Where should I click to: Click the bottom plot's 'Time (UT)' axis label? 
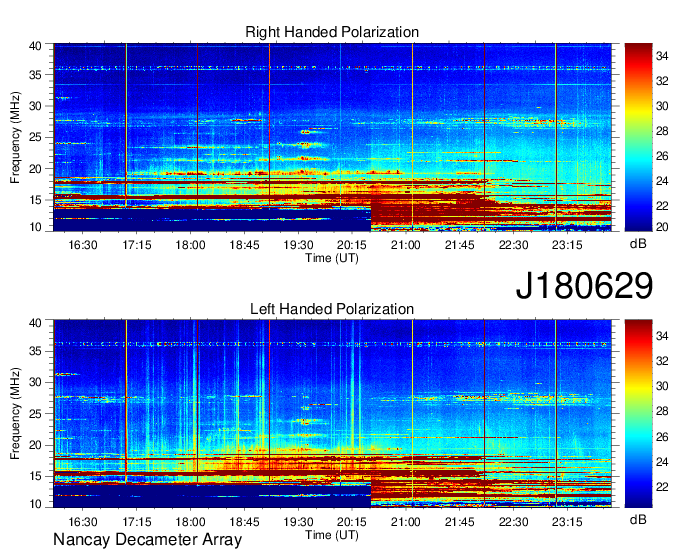point(332,535)
